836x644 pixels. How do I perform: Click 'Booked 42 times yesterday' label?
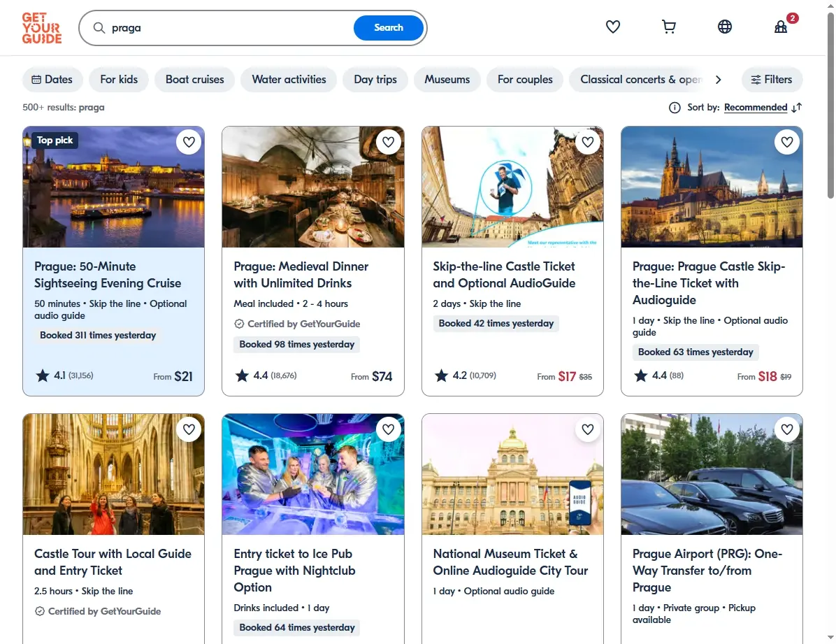[x=496, y=323]
